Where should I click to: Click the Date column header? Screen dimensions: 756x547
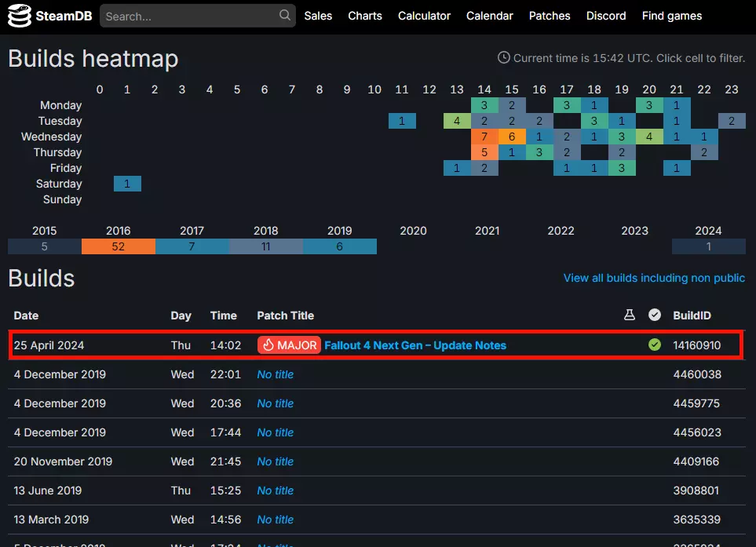26,315
